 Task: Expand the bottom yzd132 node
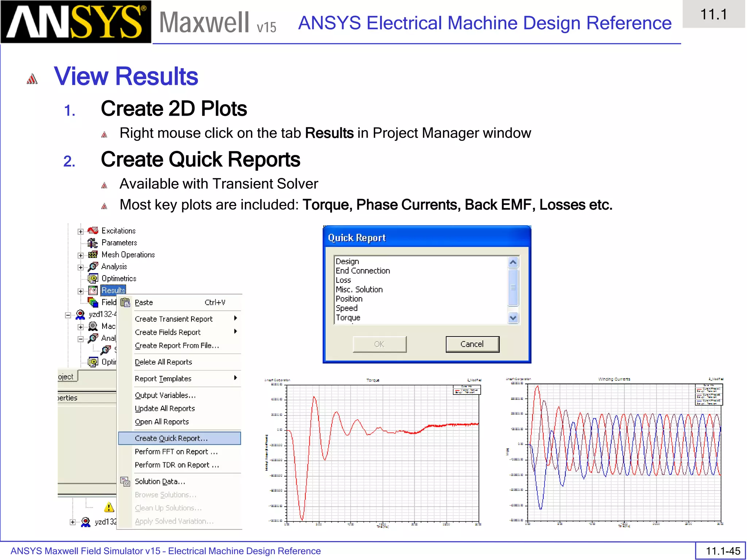(73, 522)
